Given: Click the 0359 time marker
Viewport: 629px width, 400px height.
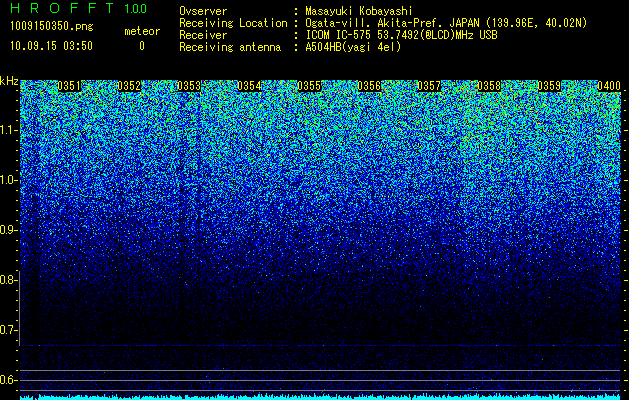Looking at the screenshot, I should point(549,86).
